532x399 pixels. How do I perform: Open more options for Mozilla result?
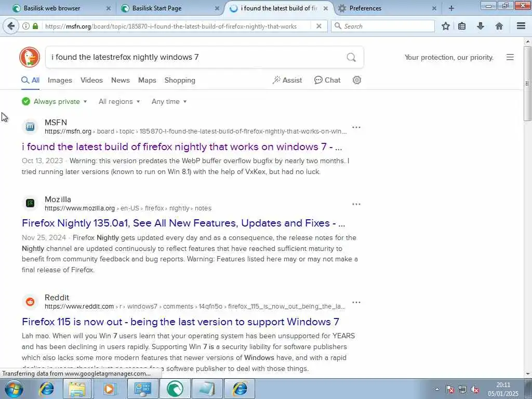pos(356,204)
